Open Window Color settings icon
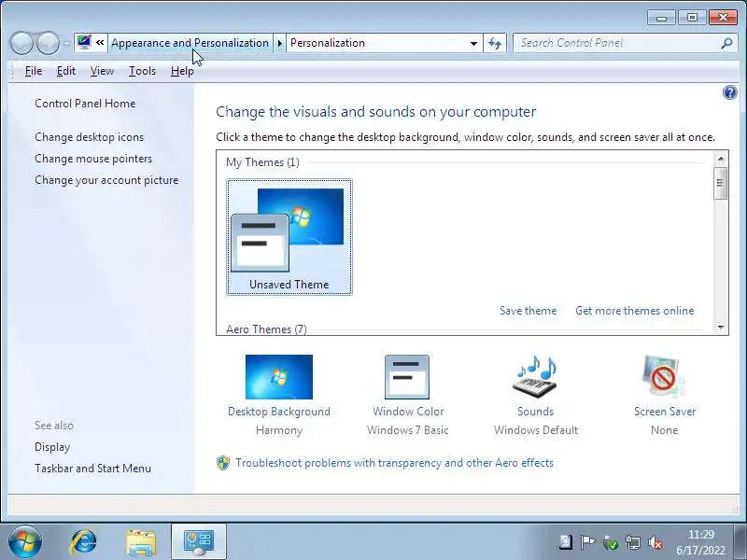The height and width of the screenshot is (560, 747). (x=407, y=377)
